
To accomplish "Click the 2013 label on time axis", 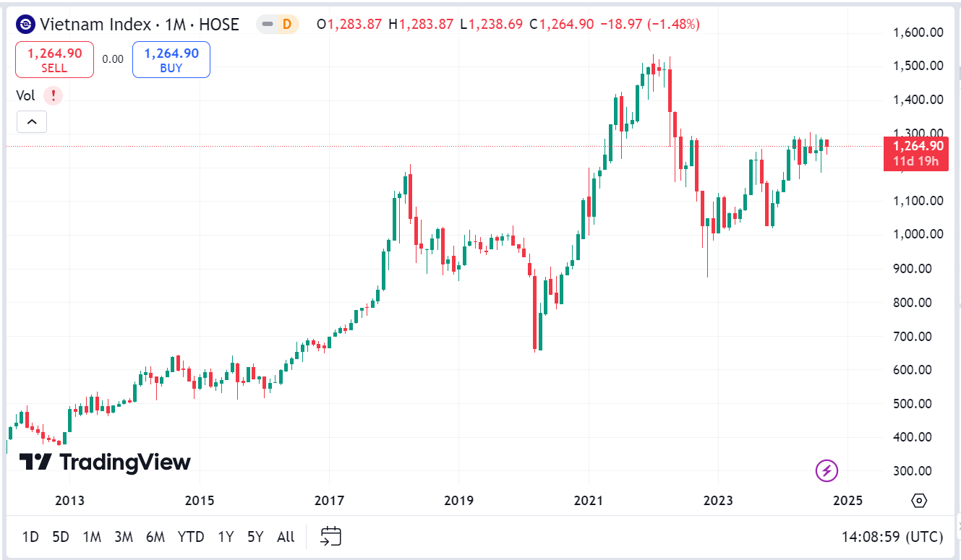I will 70,501.
